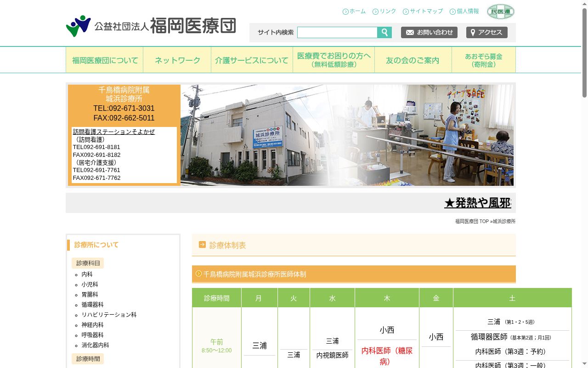Click the お問い合わせ button
Screen dimensions: 588x368
429,32
